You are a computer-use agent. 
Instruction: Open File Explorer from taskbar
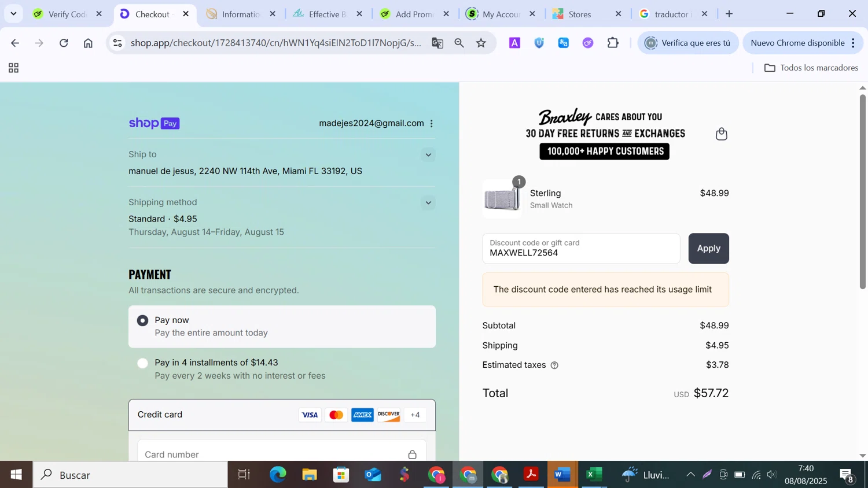[x=310, y=475]
